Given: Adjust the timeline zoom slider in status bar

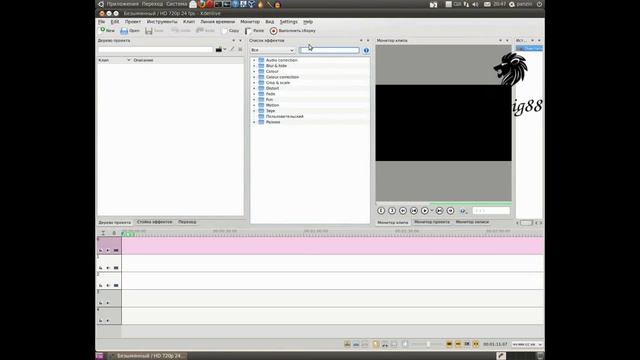Looking at the screenshot, I should click(427, 344).
